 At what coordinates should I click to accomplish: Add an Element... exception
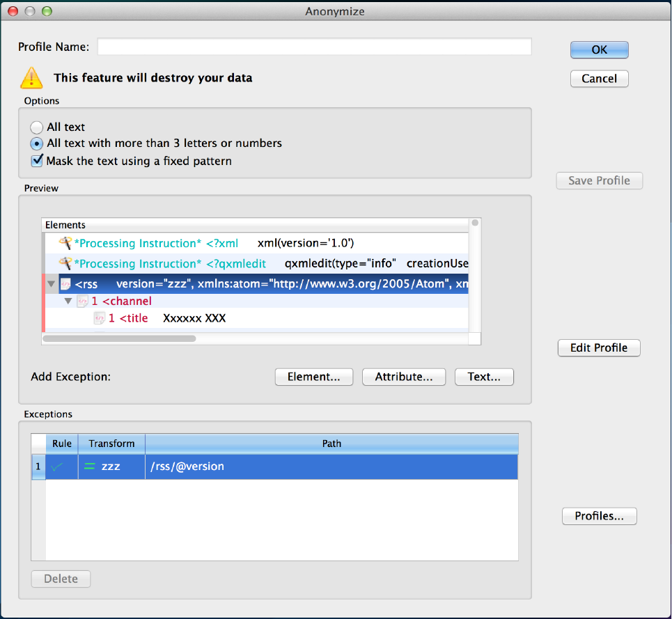click(313, 377)
